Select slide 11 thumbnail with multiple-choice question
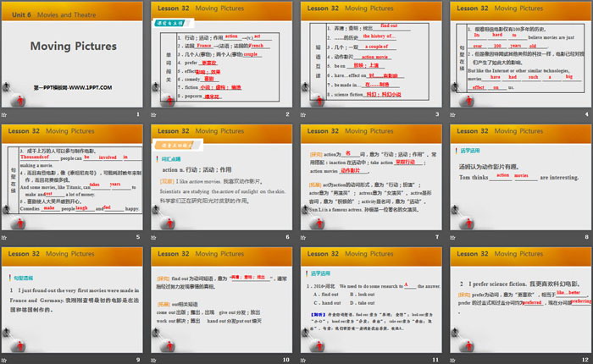 [371, 301]
